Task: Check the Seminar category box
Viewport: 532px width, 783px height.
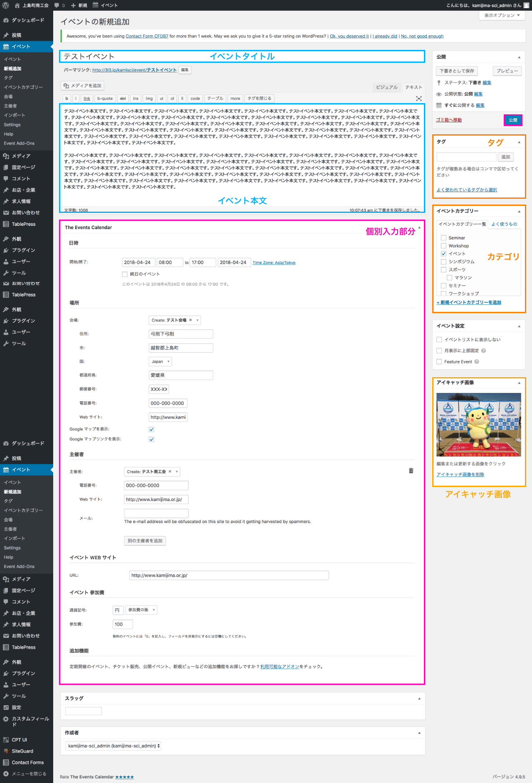Action: coord(443,238)
